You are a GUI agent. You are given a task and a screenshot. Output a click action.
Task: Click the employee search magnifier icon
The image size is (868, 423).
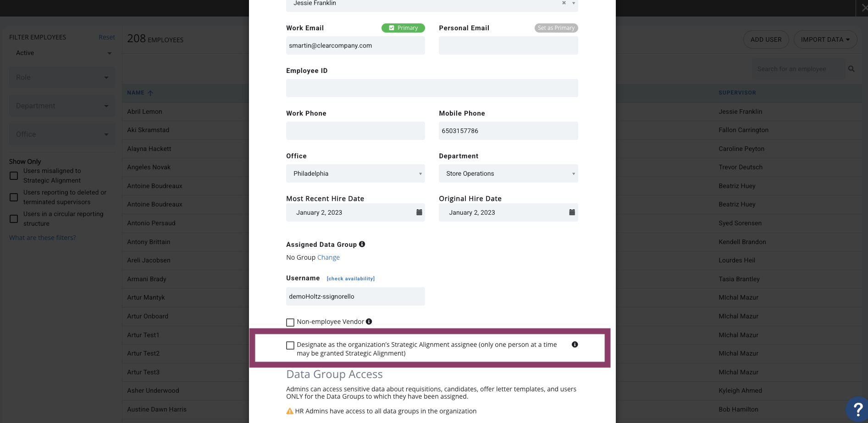[x=851, y=69]
